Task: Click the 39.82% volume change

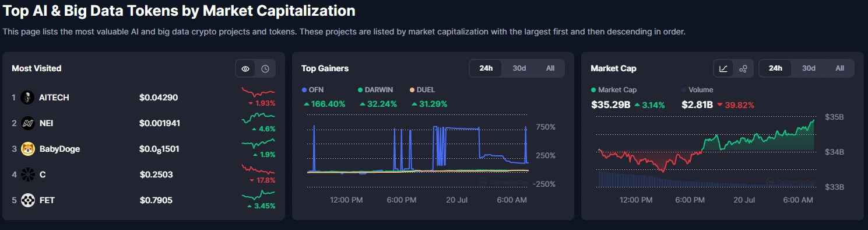Action: point(736,105)
